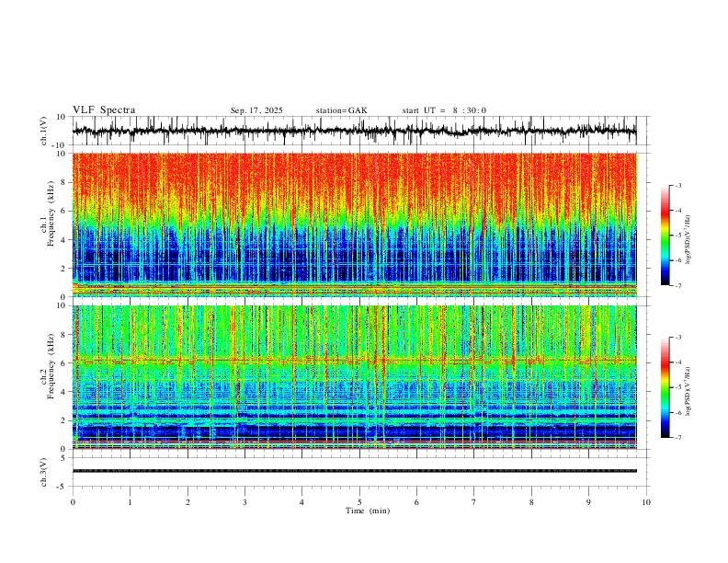
Task: Click the 'VLF Spectra' title text
Action: (104, 110)
